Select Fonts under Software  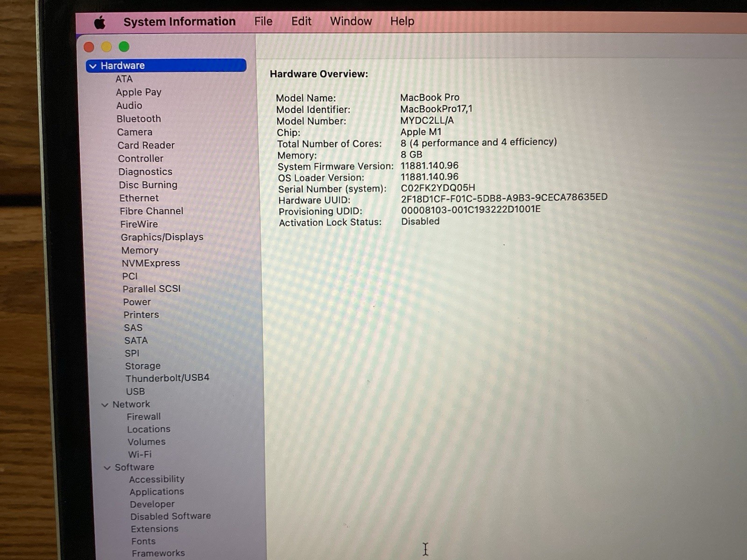143,541
